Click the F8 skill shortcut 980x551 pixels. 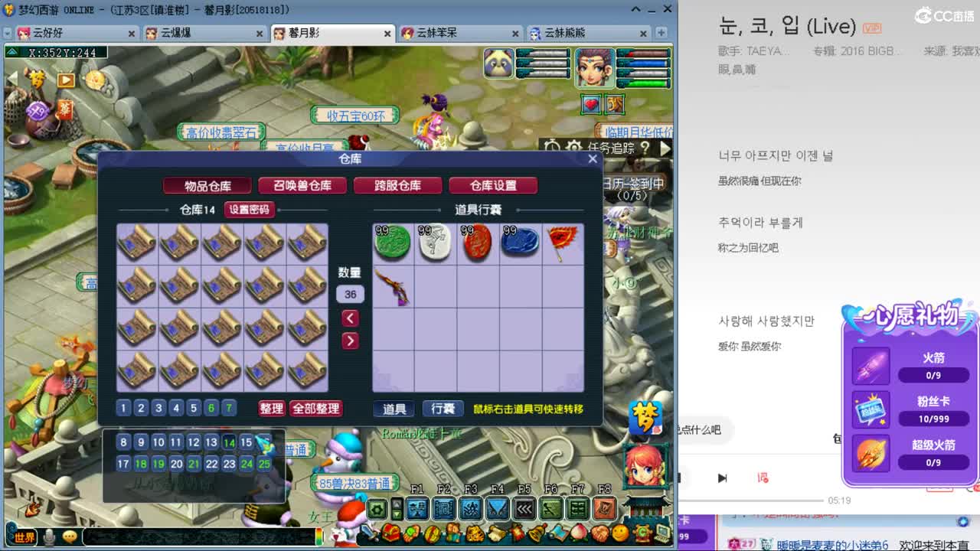click(605, 508)
